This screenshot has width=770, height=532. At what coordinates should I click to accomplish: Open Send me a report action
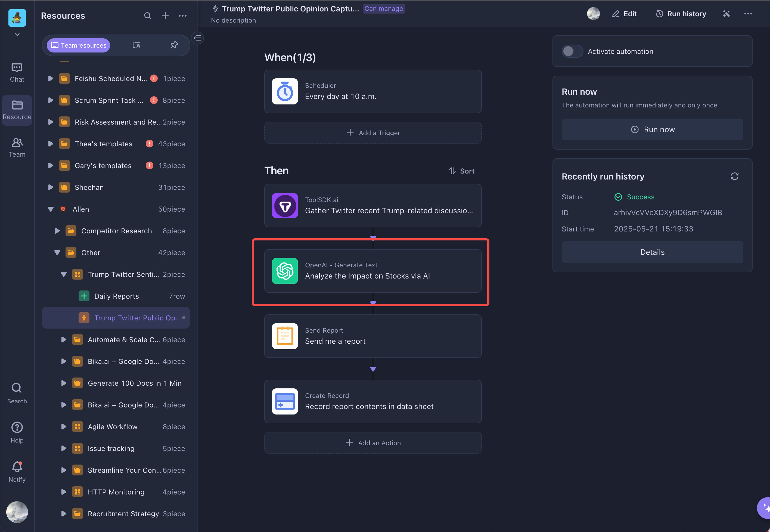click(372, 336)
